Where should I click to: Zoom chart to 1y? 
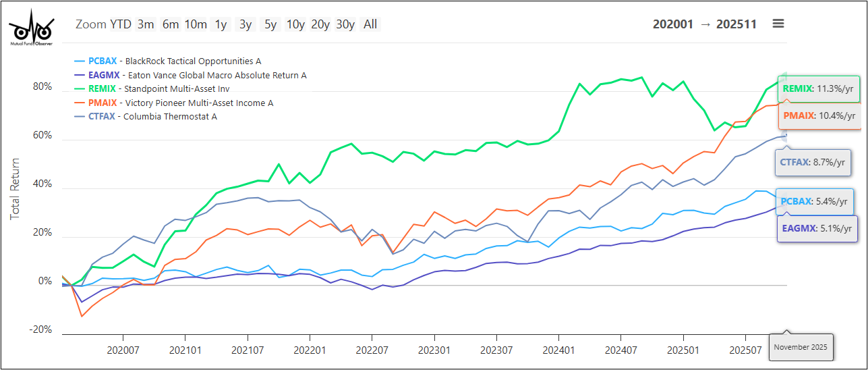(x=221, y=24)
